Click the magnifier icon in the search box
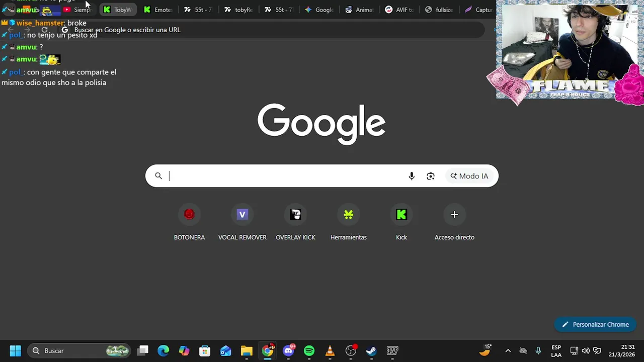Viewport: 644px width, 362px height. [158, 176]
